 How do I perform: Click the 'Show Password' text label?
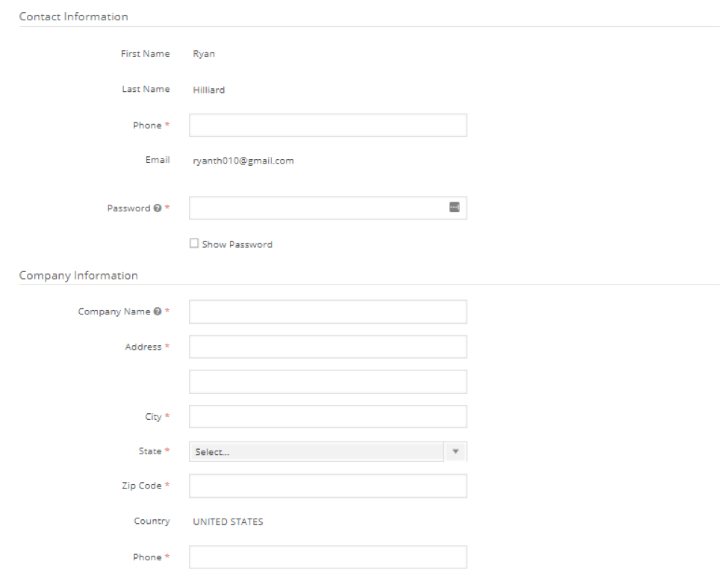(237, 244)
